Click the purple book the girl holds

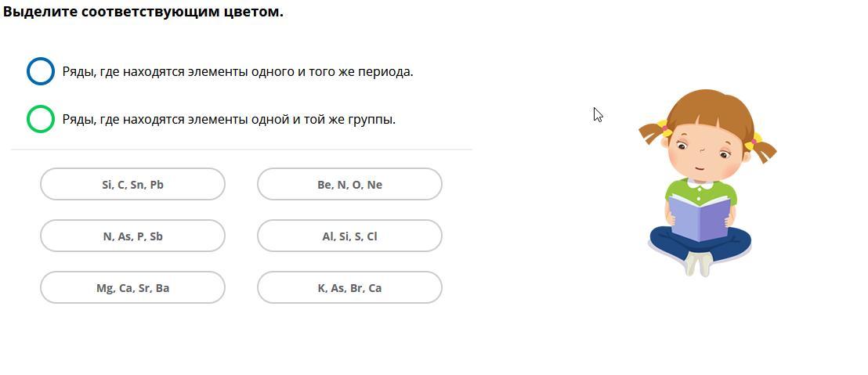699,218
